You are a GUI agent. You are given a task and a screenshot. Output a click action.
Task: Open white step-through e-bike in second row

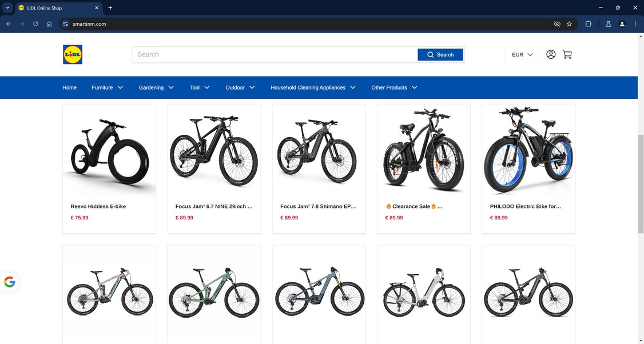click(424, 291)
